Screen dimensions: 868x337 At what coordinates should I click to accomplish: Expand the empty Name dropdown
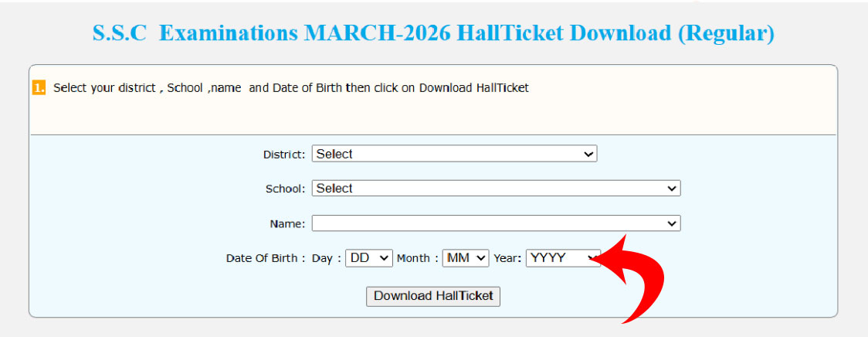click(496, 223)
